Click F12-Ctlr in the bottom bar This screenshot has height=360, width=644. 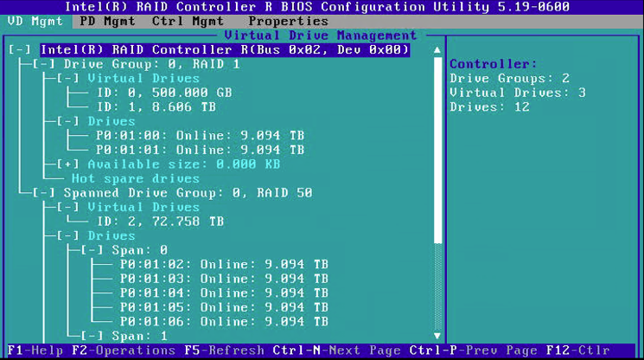578,350
